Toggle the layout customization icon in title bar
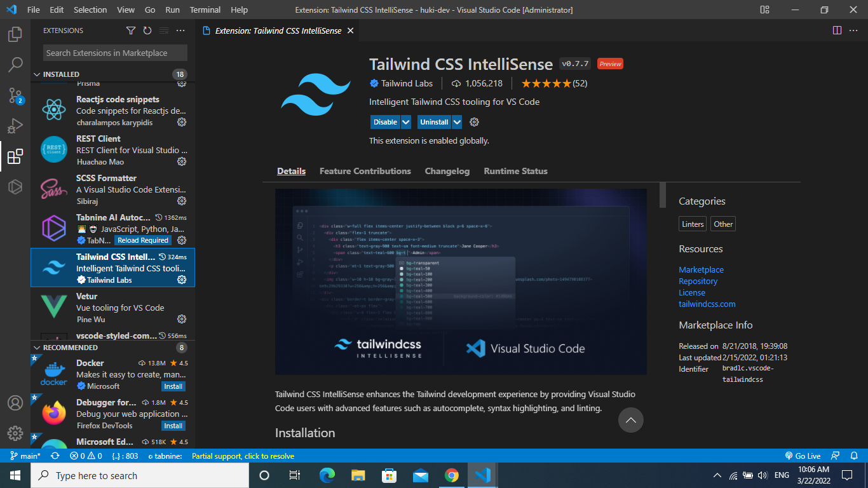The width and height of the screenshot is (868, 488). click(765, 10)
